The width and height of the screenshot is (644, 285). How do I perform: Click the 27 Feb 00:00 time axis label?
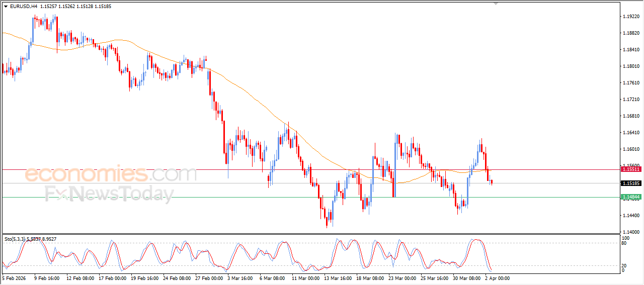point(210,278)
